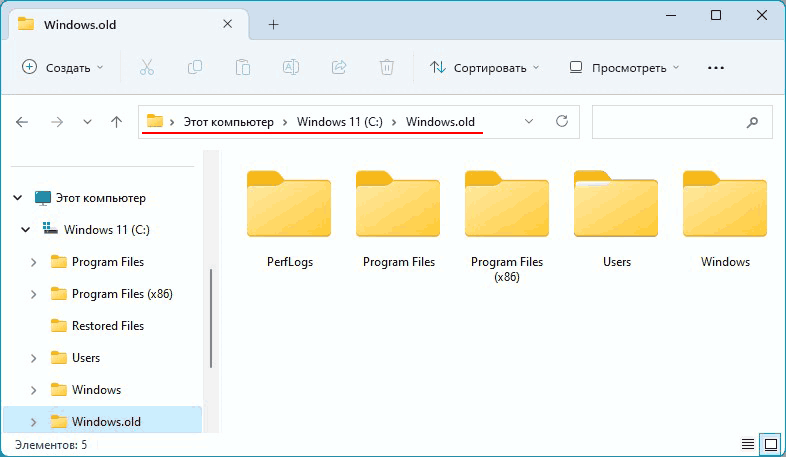Open the Создать dropdown menu
The image size is (786, 457).
(x=63, y=67)
